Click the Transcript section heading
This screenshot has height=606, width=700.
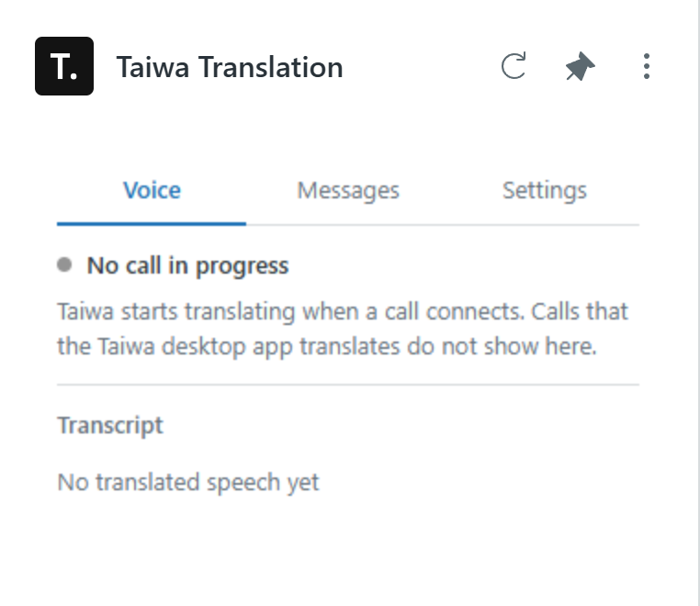point(110,425)
